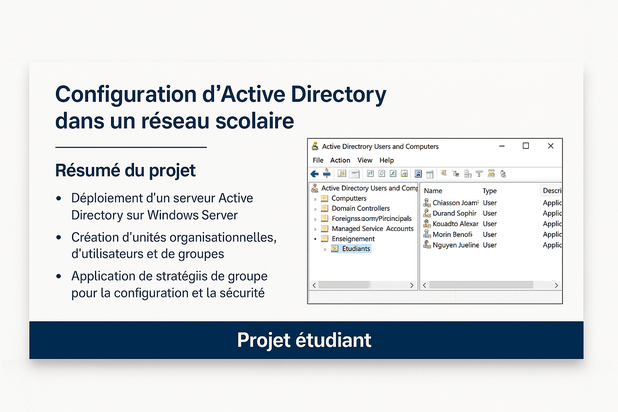The height and width of the screenshot is (412, 618).
Task: Select the Enseignement tree item
Action: click(x=353, y=239)
